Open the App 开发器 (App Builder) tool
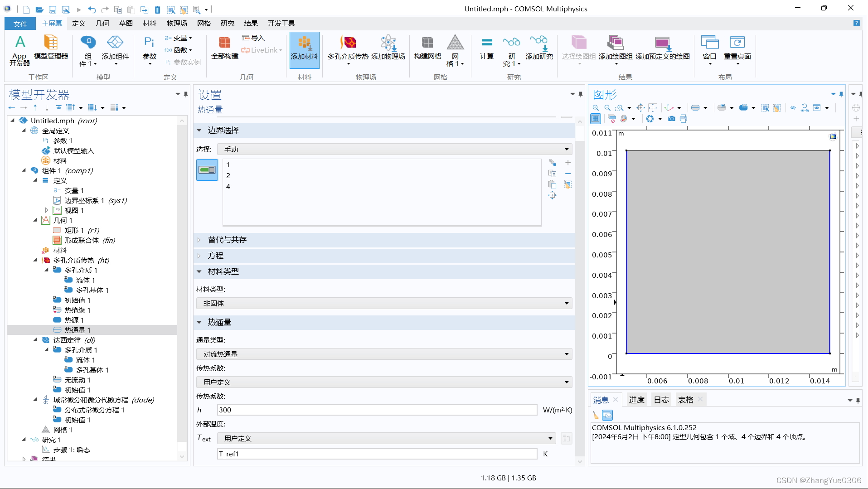The height and width of the screenshot is (489, 868). click(x=19, y=50)
